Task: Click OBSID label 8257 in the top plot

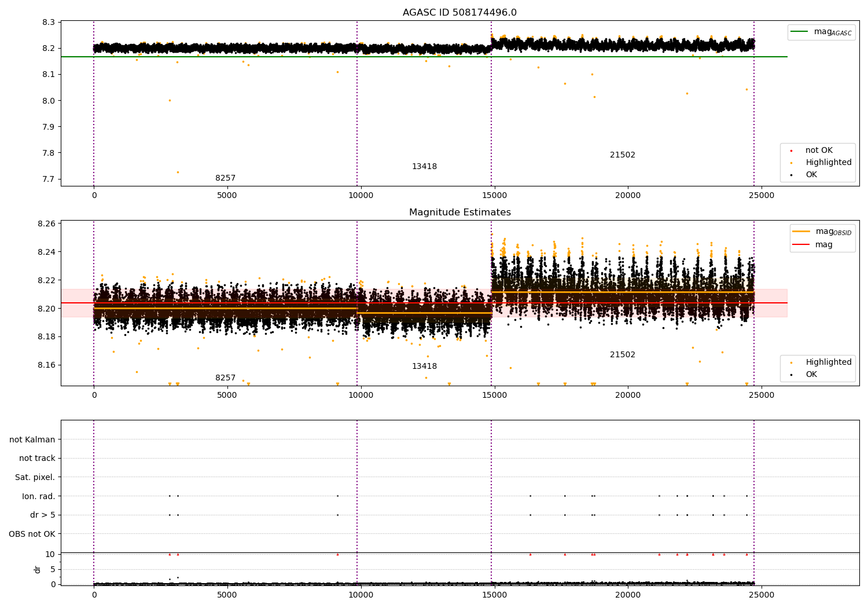Action: 226,178
